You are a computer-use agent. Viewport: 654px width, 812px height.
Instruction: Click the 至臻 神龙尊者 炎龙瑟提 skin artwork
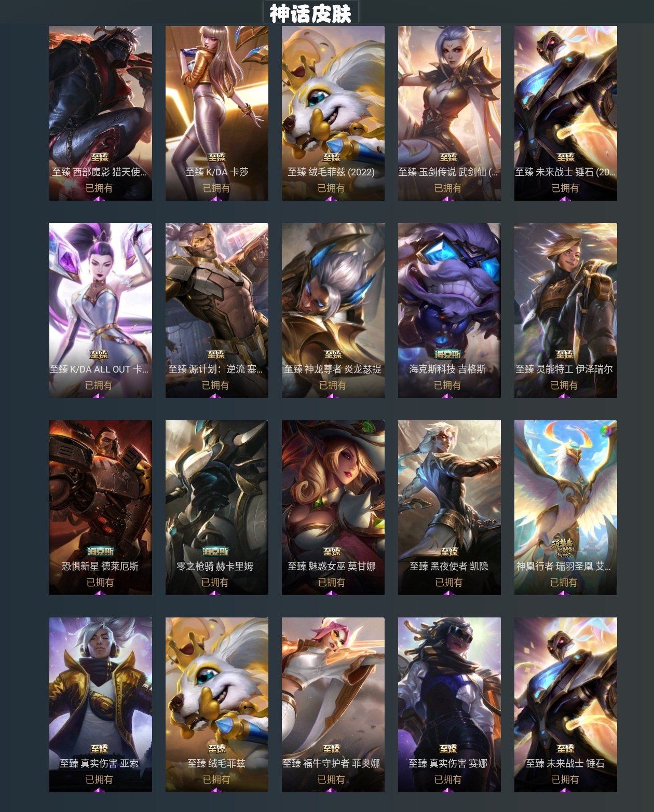[333, 310]
